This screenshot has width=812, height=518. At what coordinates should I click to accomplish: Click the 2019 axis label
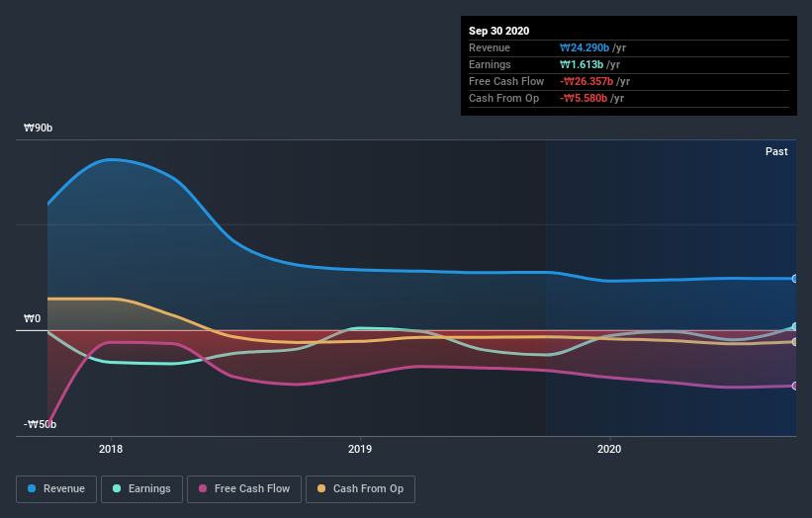pyautogui.click(x=360, y=449)
